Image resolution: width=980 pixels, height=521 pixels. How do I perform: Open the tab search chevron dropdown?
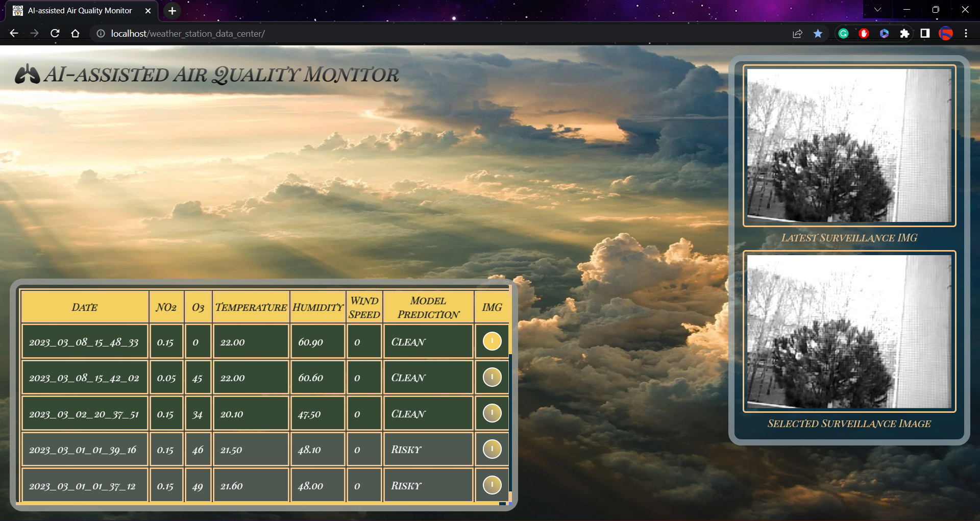pyautogui.click(x=877, y=9)
